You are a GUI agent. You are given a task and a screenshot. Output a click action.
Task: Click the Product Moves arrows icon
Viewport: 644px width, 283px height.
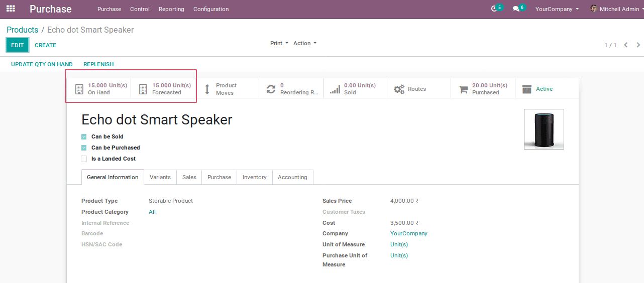coord(207,89)
